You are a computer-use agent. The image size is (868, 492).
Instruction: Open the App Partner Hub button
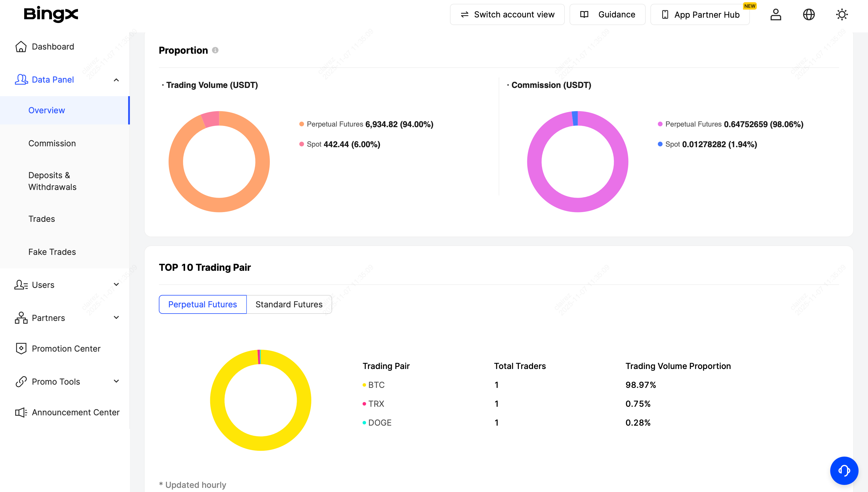[700, 14]
